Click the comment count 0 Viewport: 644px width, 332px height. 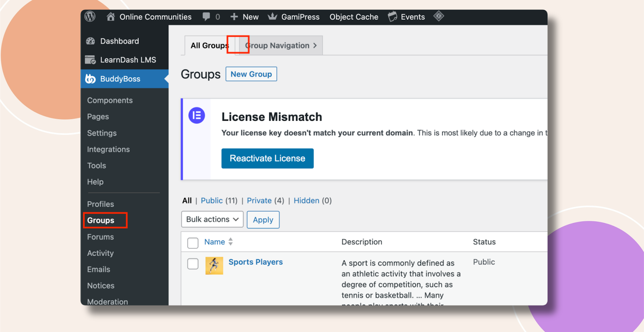point(218,17)
